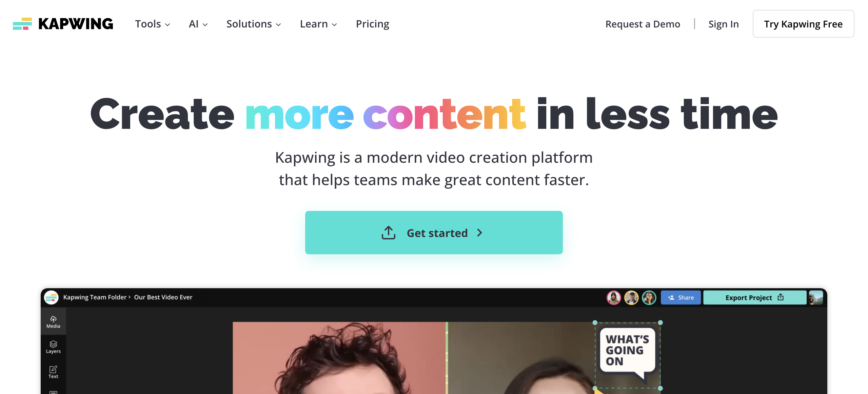Click the Try Kapwing Free button
Screen dimensions: 868x394
tap(803, 24)
